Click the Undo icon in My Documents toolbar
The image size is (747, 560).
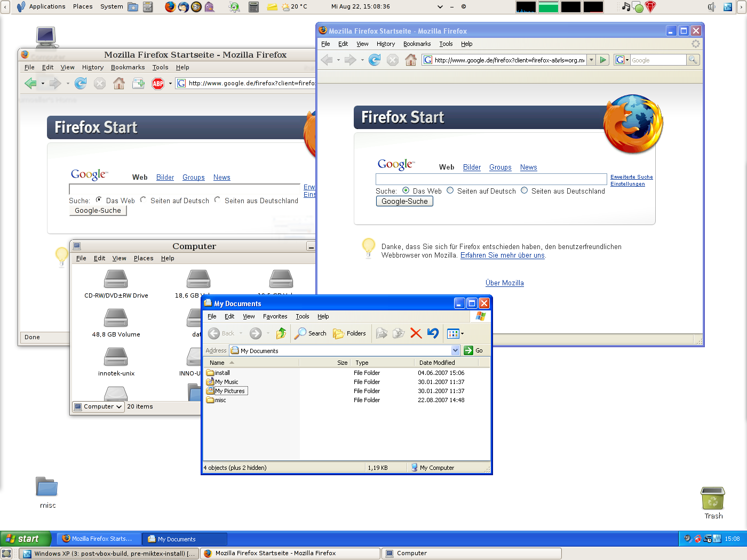[433, 333]
